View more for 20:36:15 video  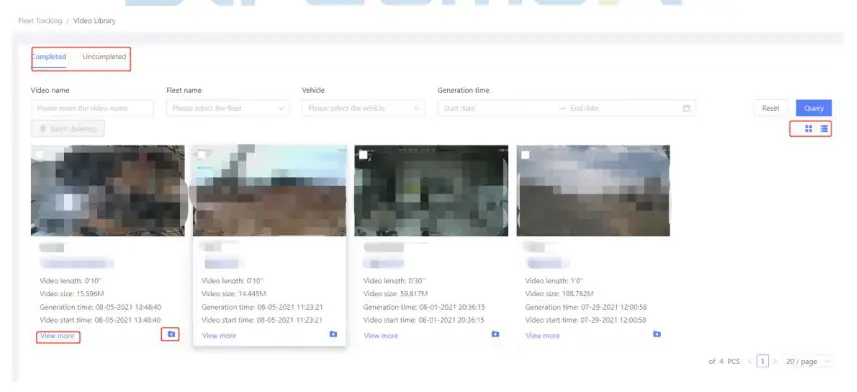(x=381, y=336)
